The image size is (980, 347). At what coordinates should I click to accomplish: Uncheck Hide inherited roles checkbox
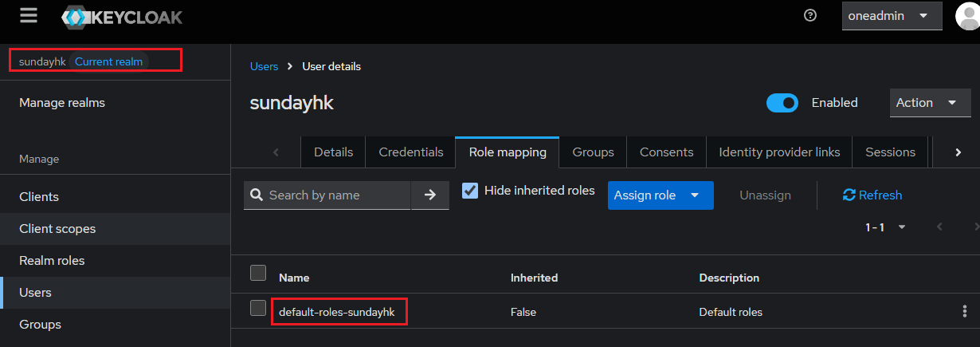click(x=470, y=191)
